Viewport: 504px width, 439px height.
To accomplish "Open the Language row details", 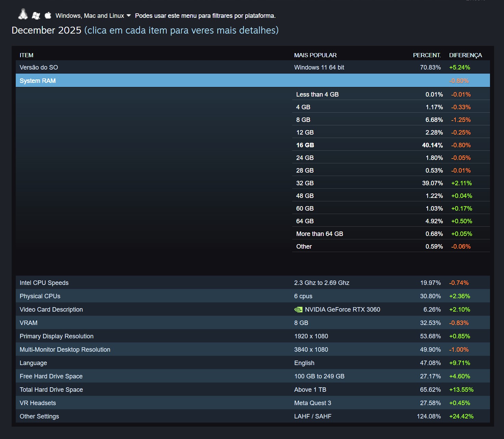I will point(33,363).
